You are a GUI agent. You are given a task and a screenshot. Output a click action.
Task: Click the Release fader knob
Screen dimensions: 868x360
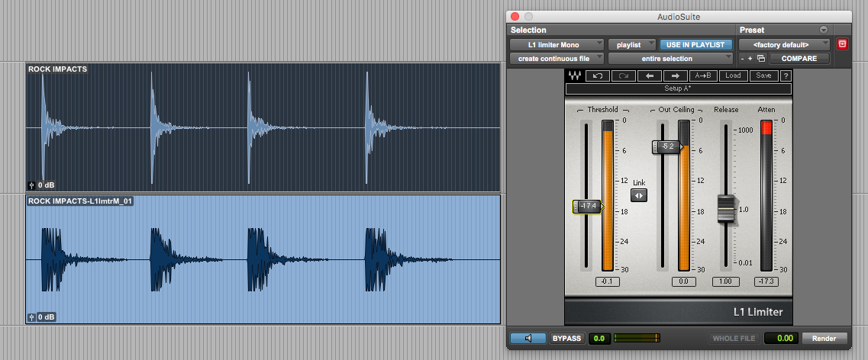[x=725, y=208]
